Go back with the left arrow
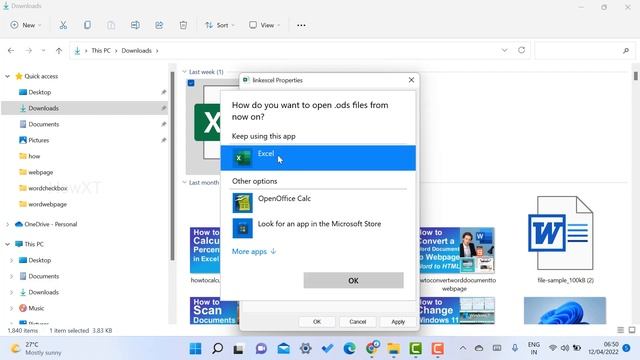Viewport: 640px width, 360px height. 11,51
